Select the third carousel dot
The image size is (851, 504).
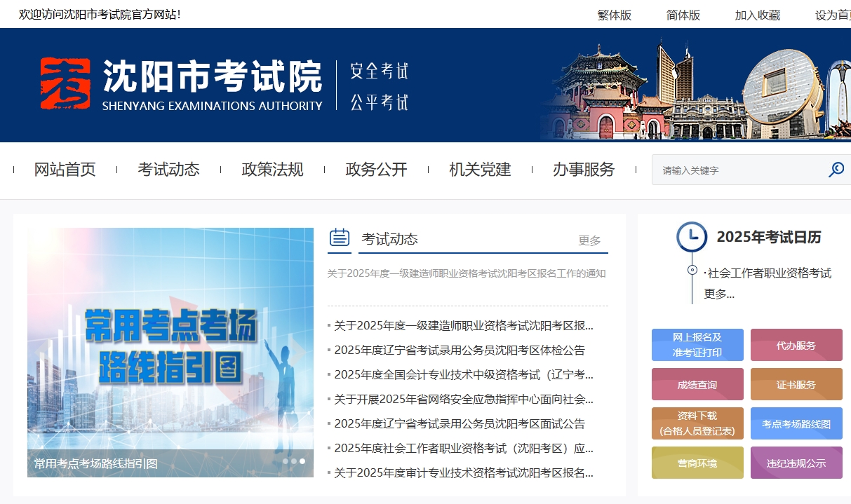pyautogui.click(x=302, y=461)
